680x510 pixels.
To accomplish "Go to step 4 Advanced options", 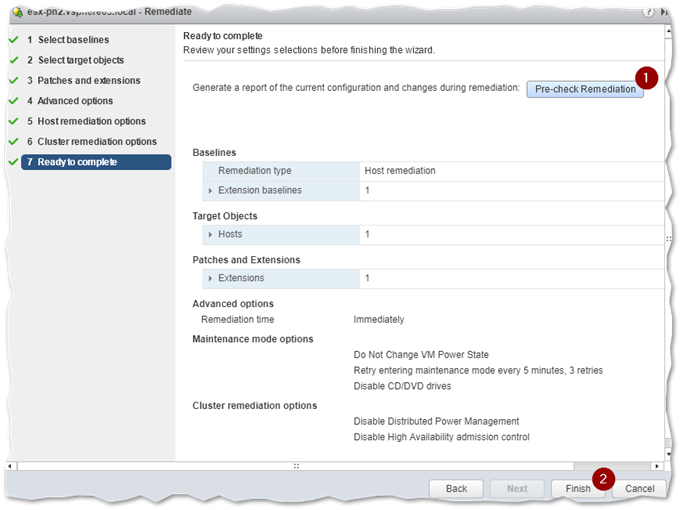I will click(75, 101).
